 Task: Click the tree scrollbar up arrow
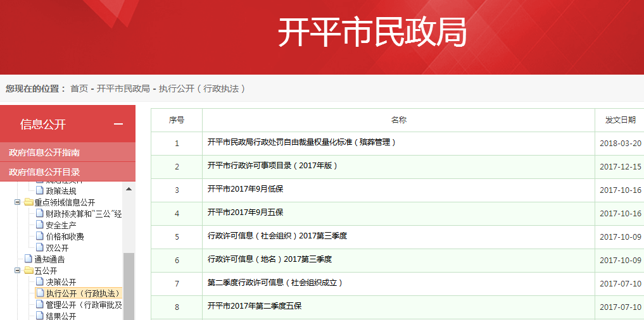tap(129, 188)
